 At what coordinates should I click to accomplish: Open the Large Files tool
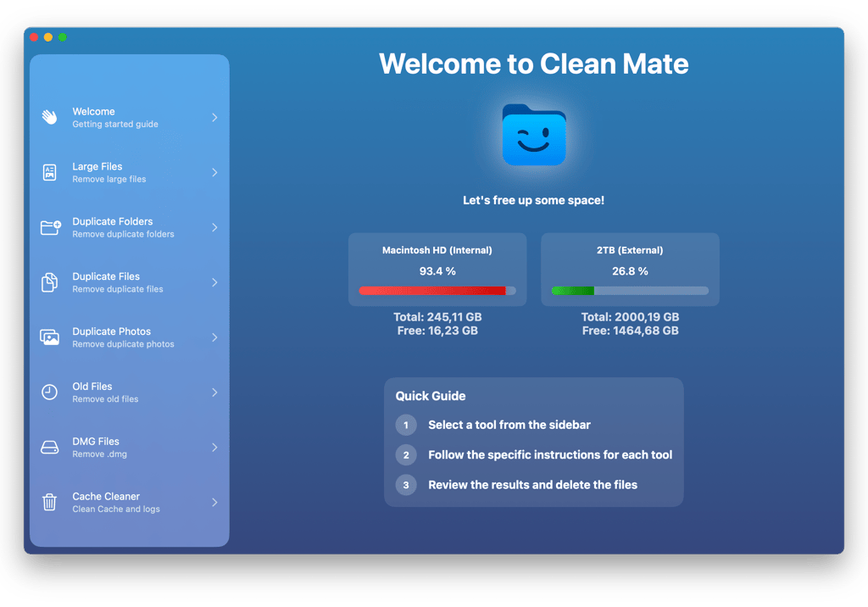click(x=130, y=172)
